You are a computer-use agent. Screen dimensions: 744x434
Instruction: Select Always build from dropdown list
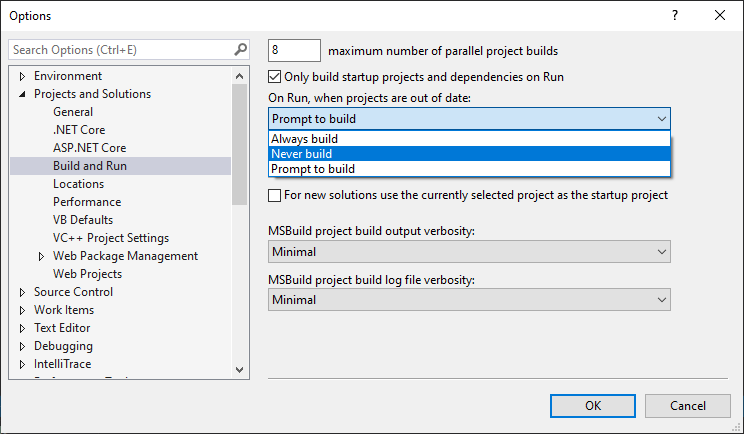tap(304, 139)
